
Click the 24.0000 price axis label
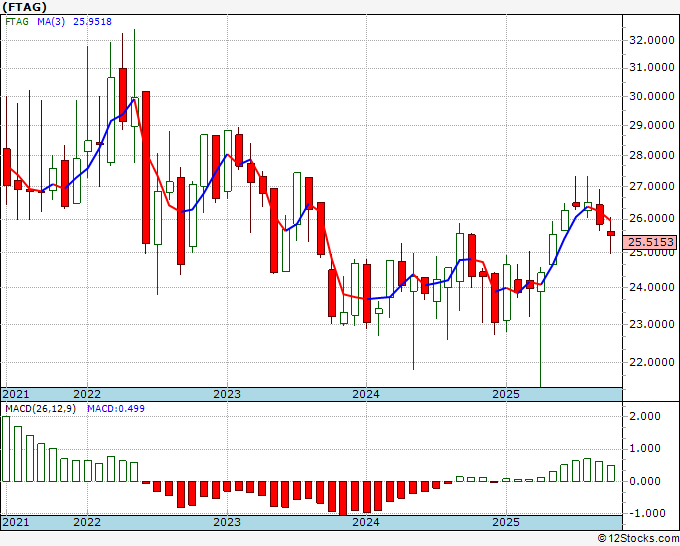tap(651, 287)
